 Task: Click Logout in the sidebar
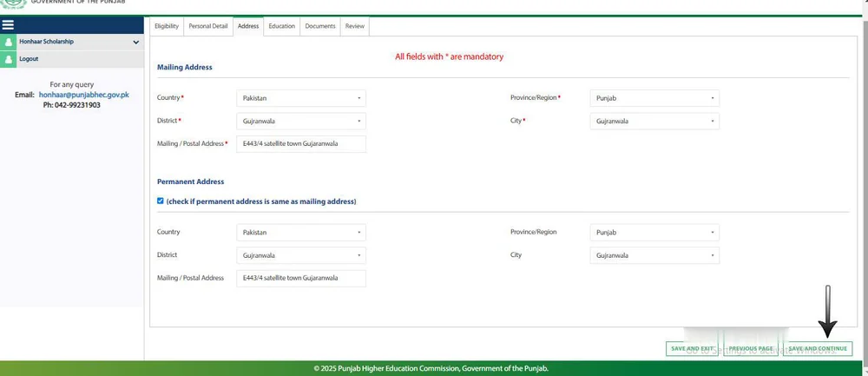tap(29, 59)
